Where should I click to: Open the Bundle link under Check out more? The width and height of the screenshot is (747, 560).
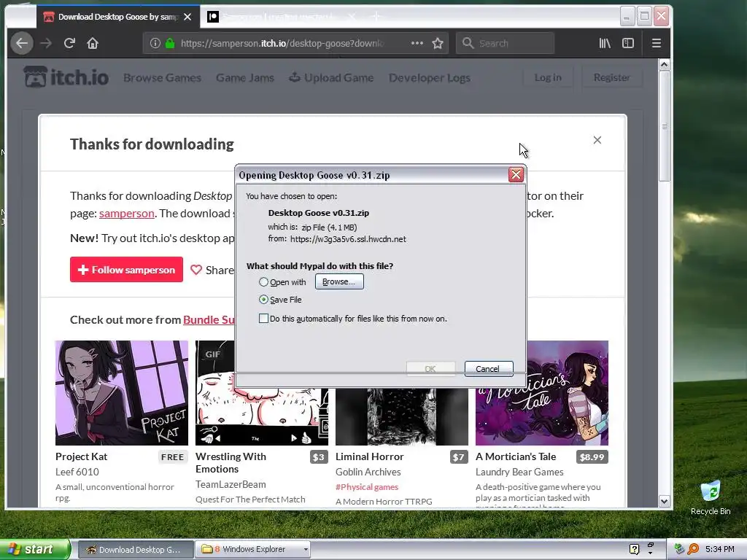(x=209, y=319)
